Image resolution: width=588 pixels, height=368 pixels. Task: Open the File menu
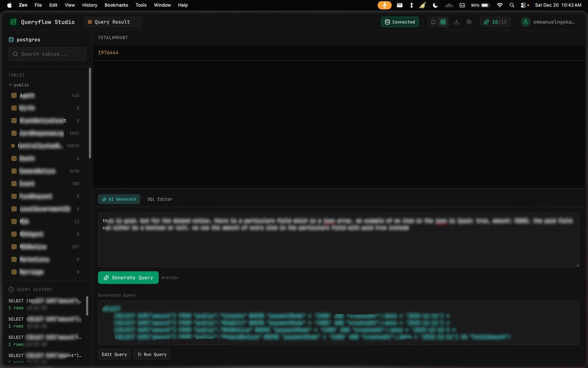(38, 5)
